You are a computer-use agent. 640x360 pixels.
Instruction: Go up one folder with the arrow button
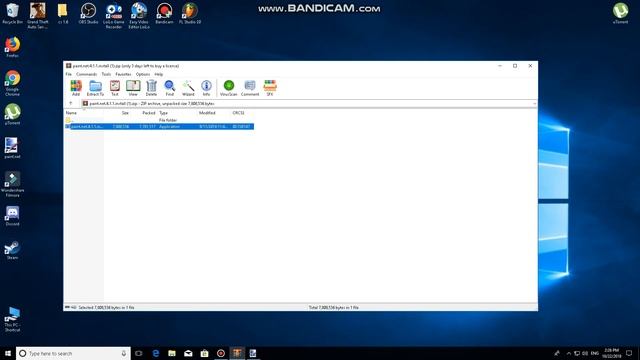coord(71,104)
